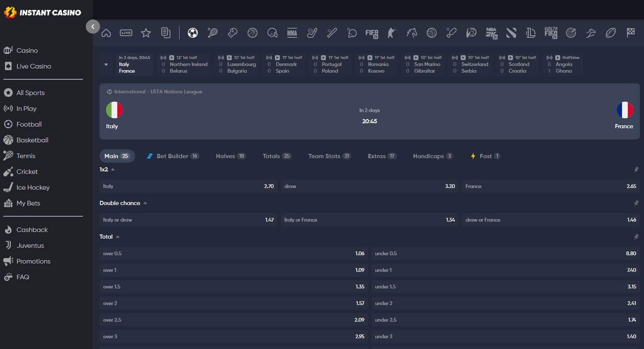Pin the 1x2 market
The height and width of the screenshot is (349, 644).
(x=636, y=169)
